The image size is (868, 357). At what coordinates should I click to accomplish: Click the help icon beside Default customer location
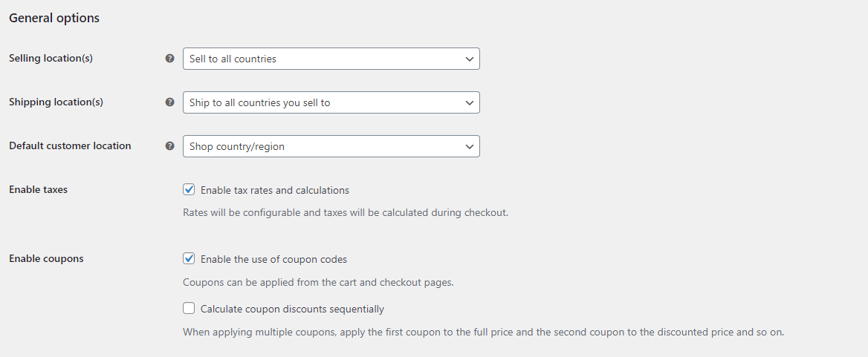(x=170, y=146)
